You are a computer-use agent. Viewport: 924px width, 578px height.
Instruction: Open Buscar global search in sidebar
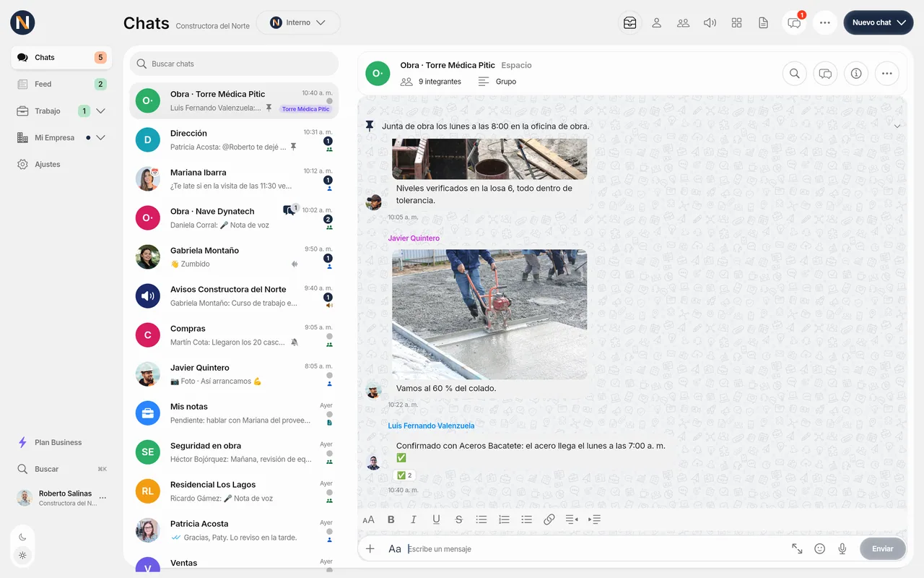coord(61,470)
